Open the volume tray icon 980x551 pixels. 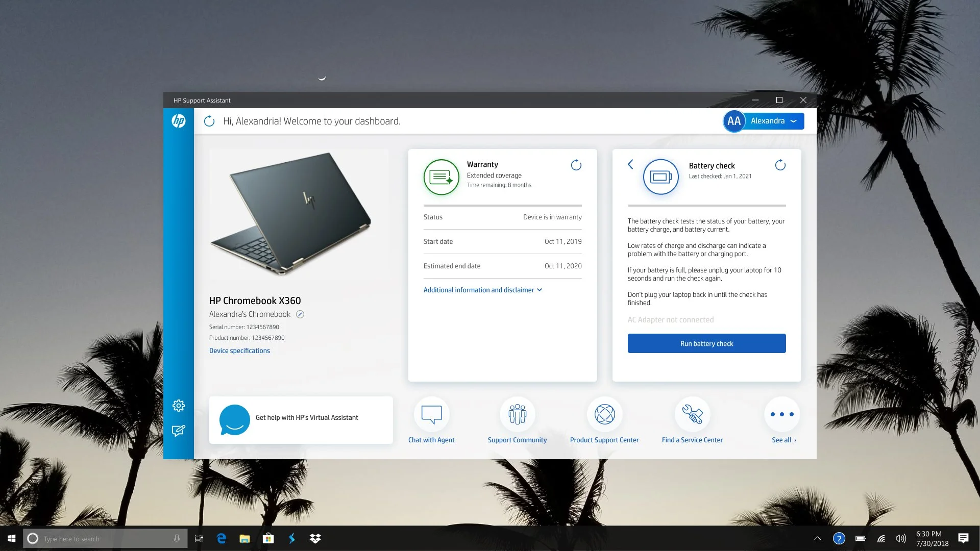point(901,539)
